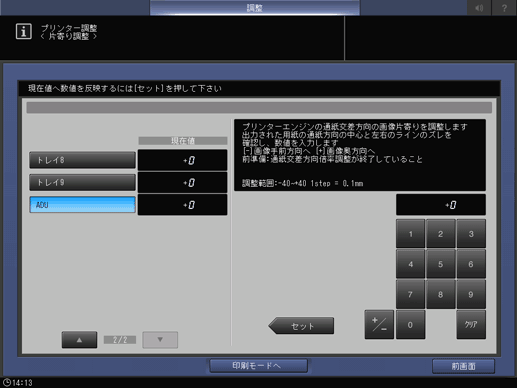This screenshot has width=517, height=388.
Task: Tap keypad digit 2
Action: (x=441, y=234)
